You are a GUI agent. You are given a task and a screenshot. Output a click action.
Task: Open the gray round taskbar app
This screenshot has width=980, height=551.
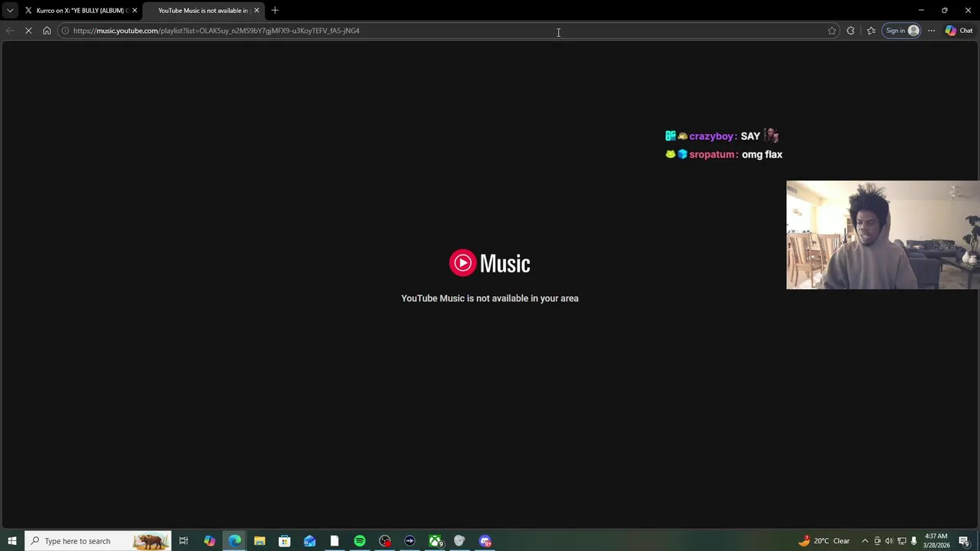459,541
